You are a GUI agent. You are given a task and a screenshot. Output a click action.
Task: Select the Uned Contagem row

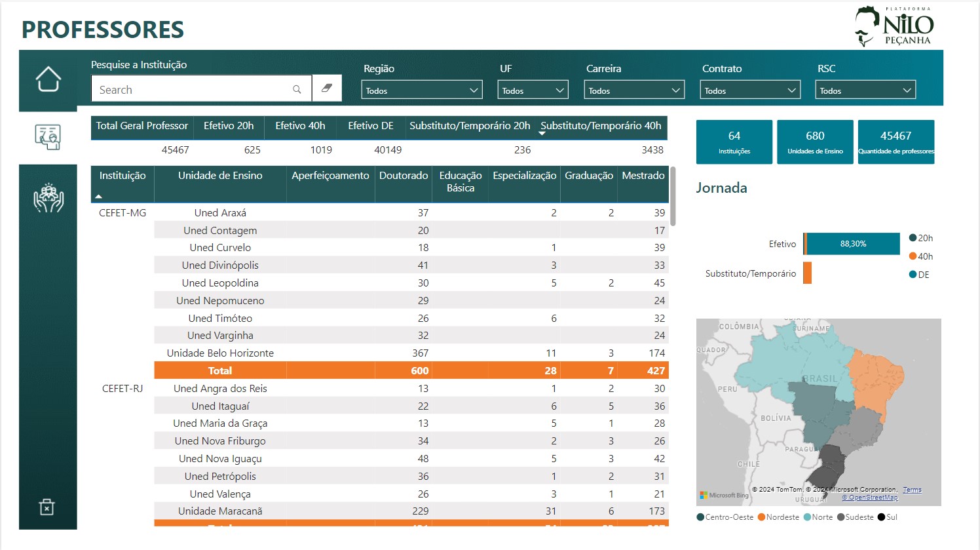tap(411, 231)
